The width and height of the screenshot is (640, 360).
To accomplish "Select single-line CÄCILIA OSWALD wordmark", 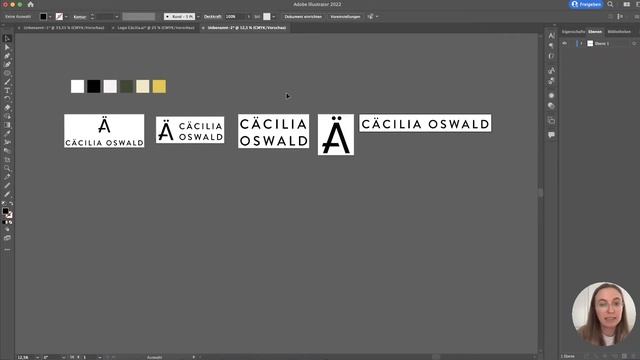I will (425, 123).
